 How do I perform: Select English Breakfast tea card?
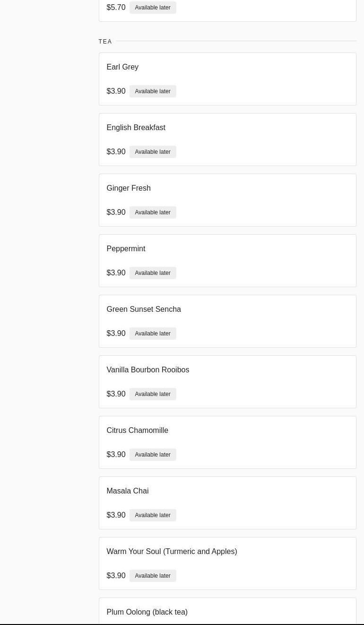pos(136,128)
